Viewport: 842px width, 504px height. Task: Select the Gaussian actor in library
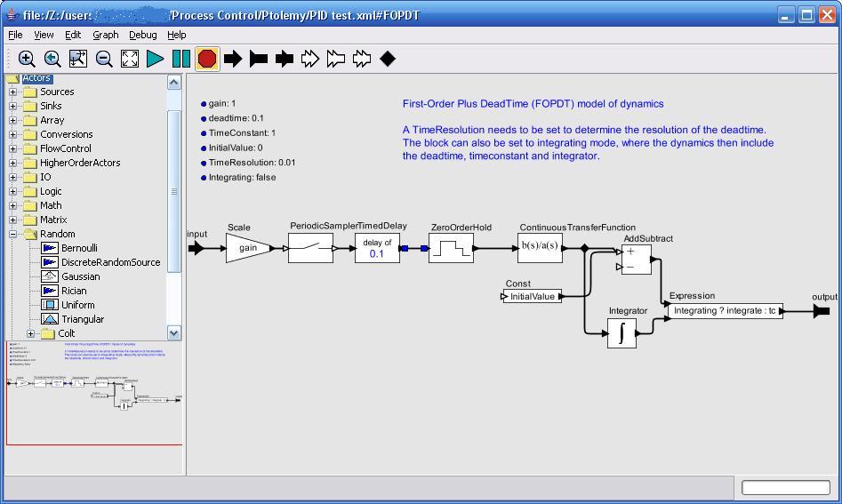click(80, 276)
